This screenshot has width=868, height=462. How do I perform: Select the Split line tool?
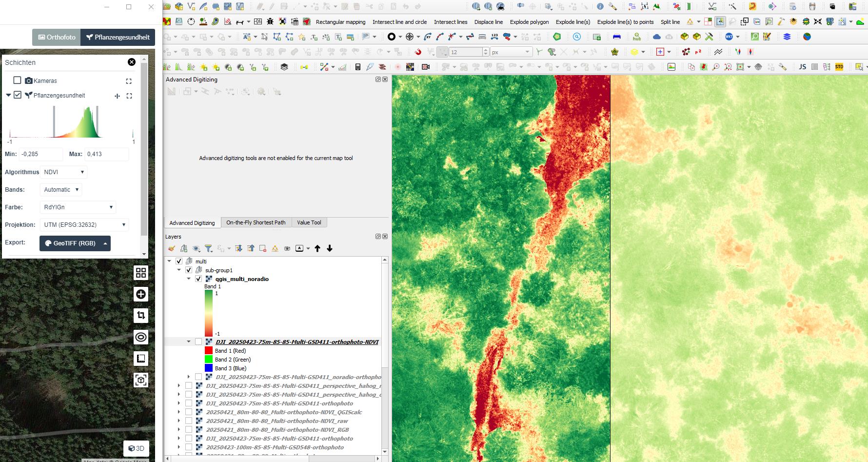[x=670, y=22]
